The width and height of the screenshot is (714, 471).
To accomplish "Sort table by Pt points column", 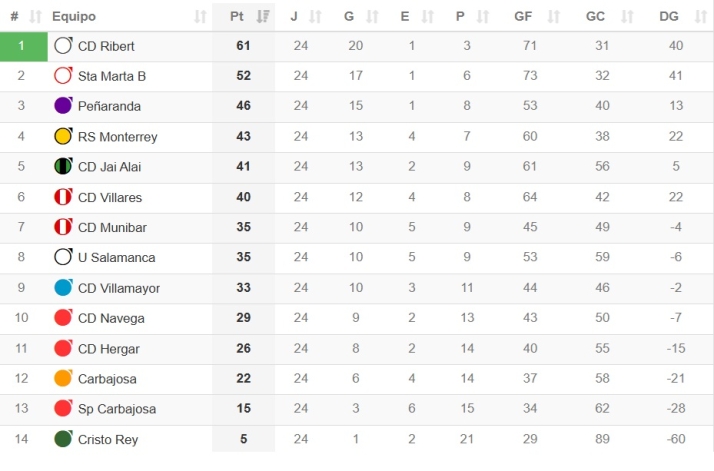I will (243, 16).
